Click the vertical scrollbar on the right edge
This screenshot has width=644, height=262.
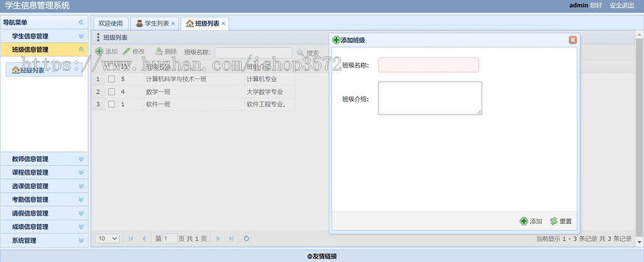639,137
